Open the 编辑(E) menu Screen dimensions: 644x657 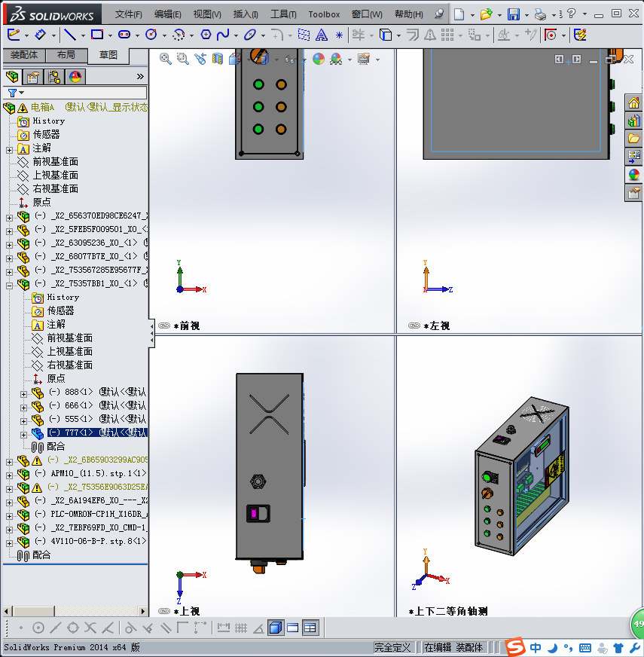(168, 14)
